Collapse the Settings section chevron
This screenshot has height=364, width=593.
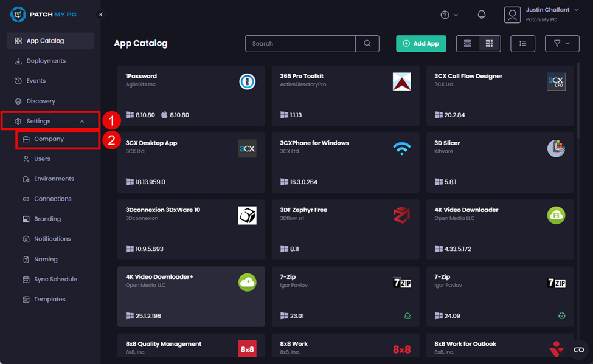click(x=83, y=121)
